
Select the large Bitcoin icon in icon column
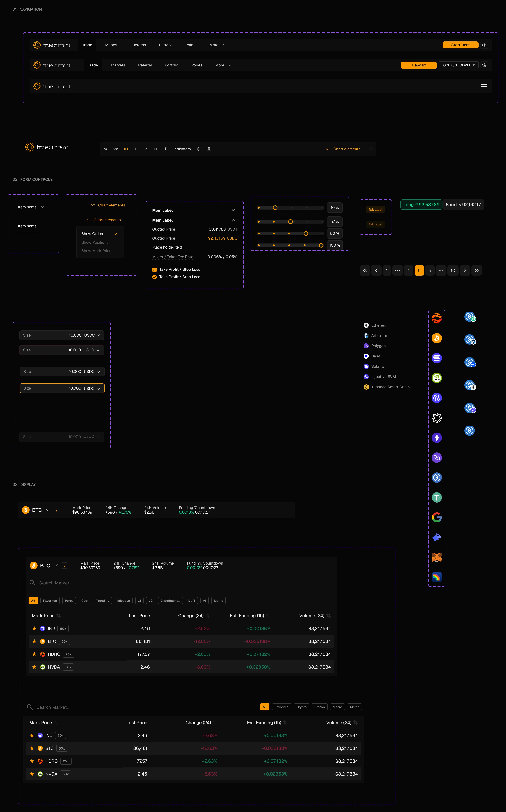point(437,338)
